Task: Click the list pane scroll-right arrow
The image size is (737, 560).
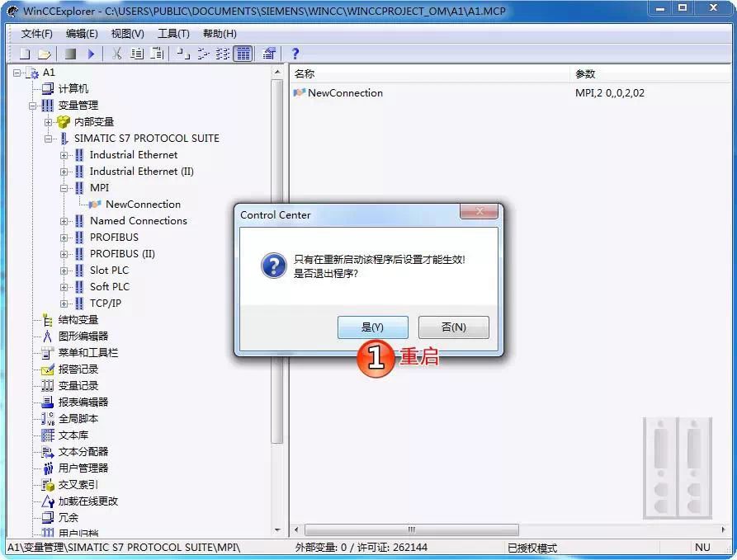Action: click(723, 530)
